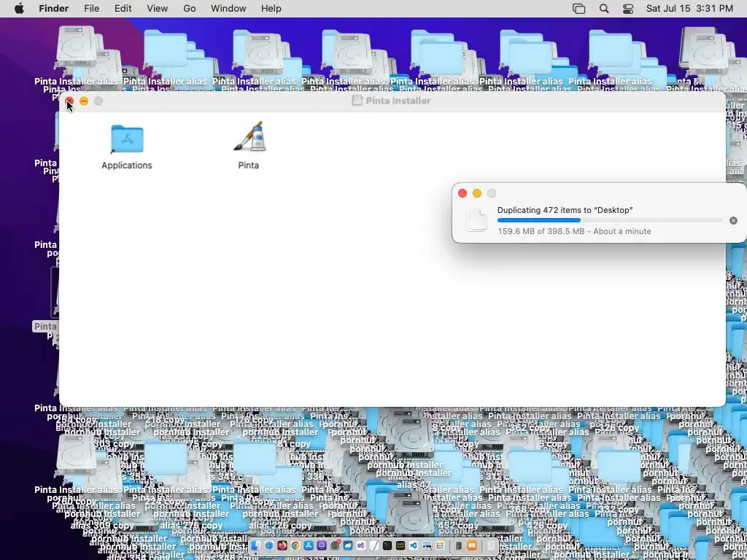Open the File menu
The height and width of the screenshot is (560, 747).
(91, 9)
